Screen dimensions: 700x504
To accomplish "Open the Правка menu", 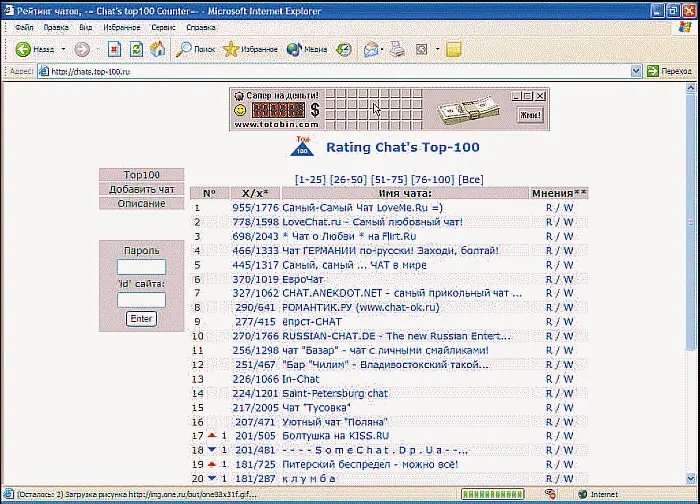I will point(56,28).
